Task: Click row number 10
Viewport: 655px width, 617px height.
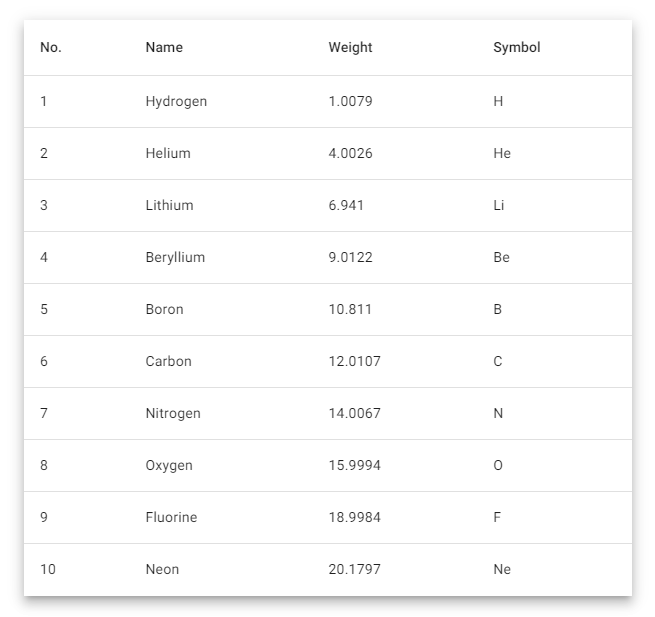Action: pos(48,569)
